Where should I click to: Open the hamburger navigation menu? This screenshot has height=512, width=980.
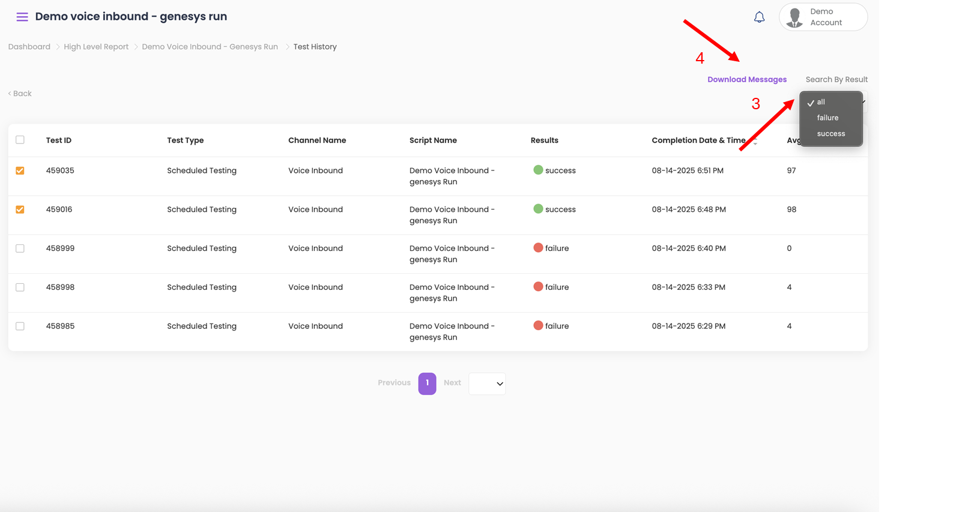click(22, 17)
